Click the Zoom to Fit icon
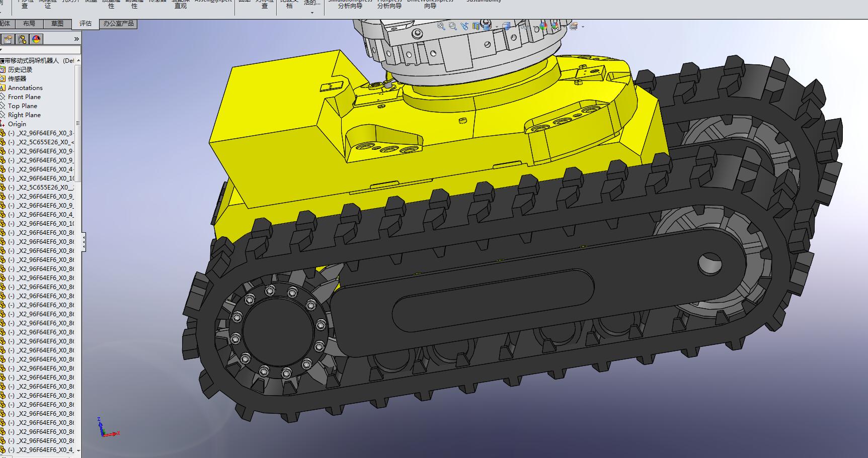 (x=441, y=26)
